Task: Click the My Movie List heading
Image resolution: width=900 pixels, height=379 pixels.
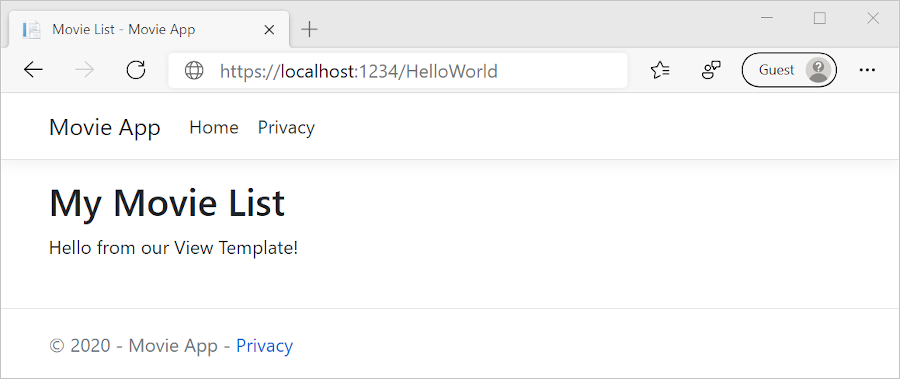Action: (167, 203)
